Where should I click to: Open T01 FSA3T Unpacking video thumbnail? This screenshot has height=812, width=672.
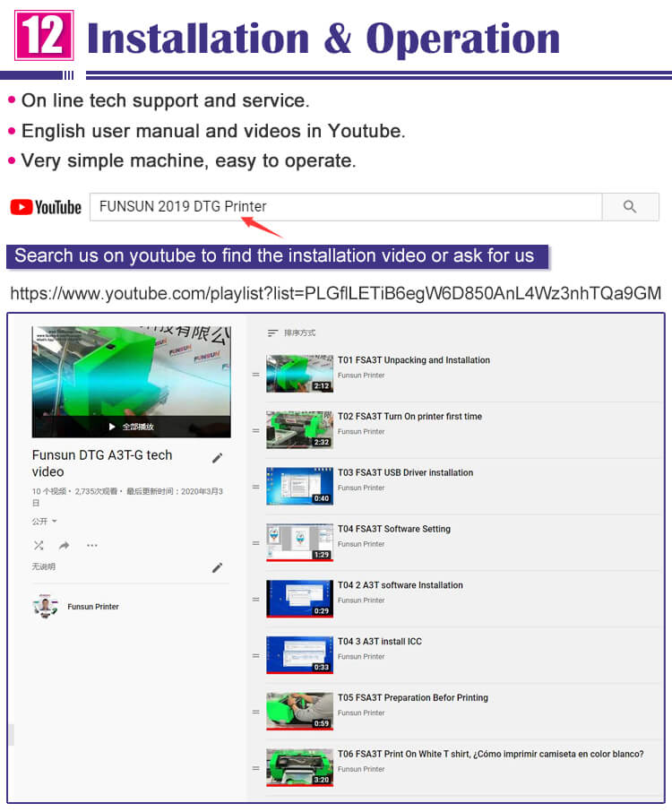(x=300, y=374)
